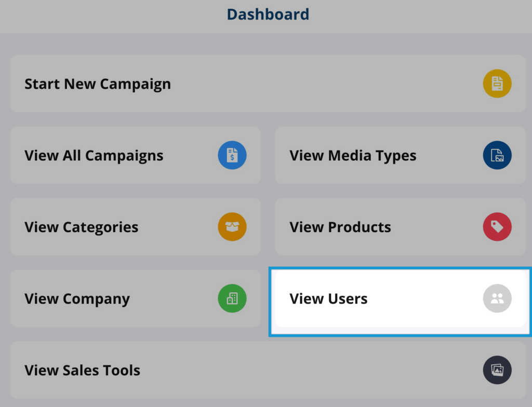Click the Dashboard page title
Viewport: 532px width, 407px height.
pyautogui.click(x=268, y=14)
